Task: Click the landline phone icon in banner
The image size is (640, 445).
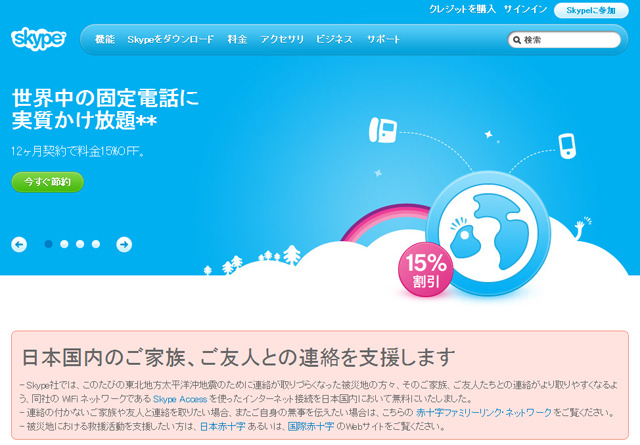Action: pyautogui.click(x=383, y=130)
